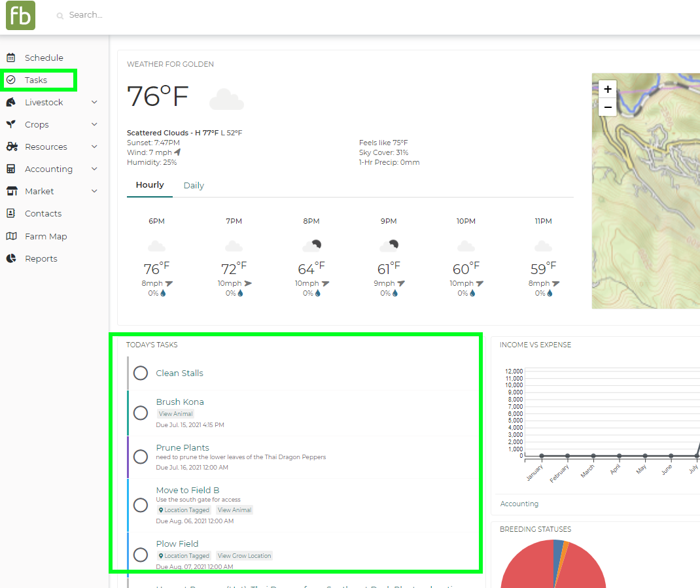
Task: Click View Animal under Move to Field B
Action: point(234,510)
